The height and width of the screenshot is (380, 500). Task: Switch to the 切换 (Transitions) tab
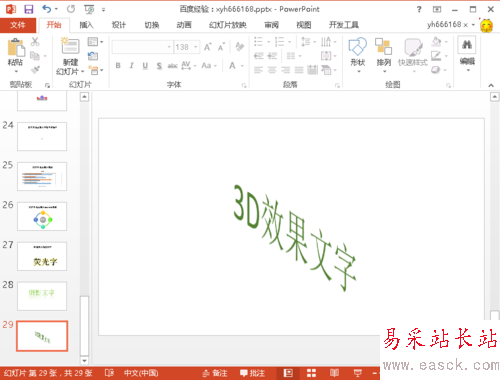click(x=151, y=25)
